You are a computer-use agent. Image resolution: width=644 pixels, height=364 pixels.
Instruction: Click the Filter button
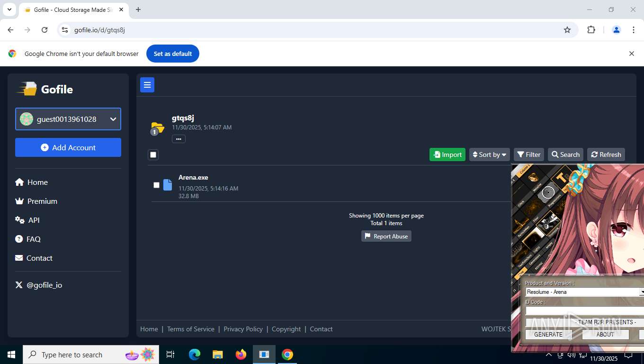click(529, 155)
